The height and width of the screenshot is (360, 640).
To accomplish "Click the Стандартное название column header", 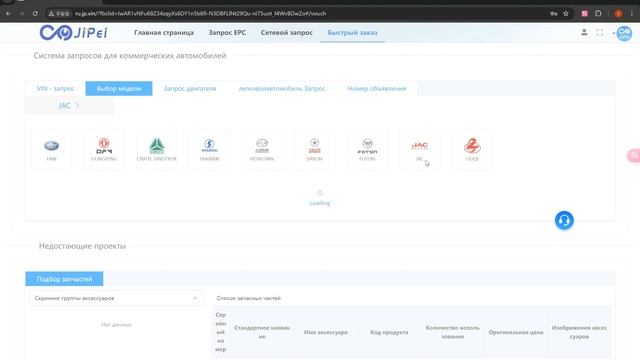I will coord(262,332).
